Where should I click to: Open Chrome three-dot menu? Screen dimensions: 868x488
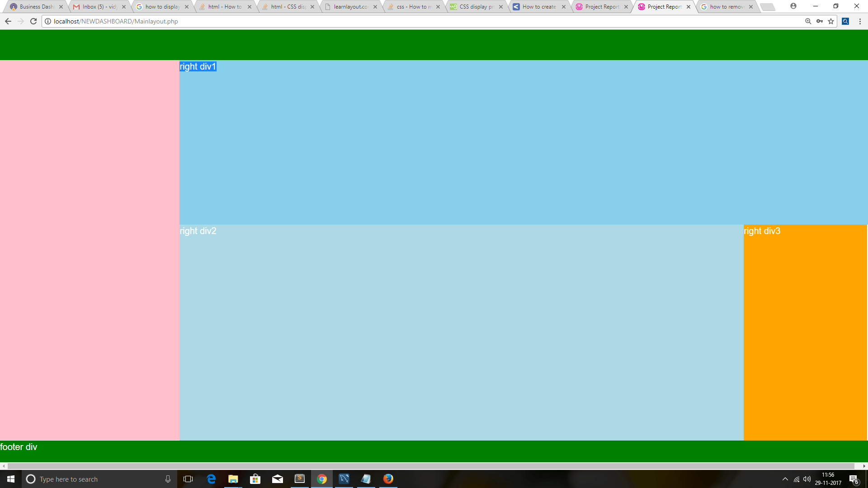pyautogui.click(x=860, y=21)
